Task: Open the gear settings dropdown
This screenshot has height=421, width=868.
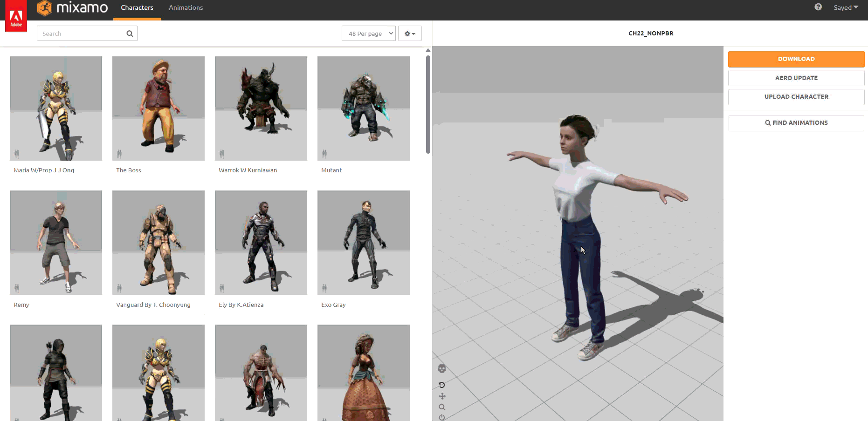Action: click(410, 34)
